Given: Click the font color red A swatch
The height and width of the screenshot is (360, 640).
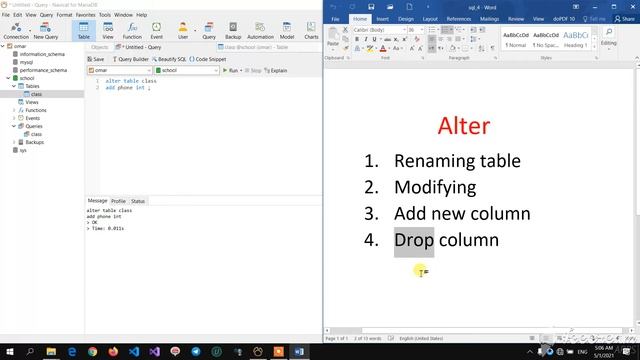Looking at the screenshot, I should pyautogui.click(x=382, y=49).
